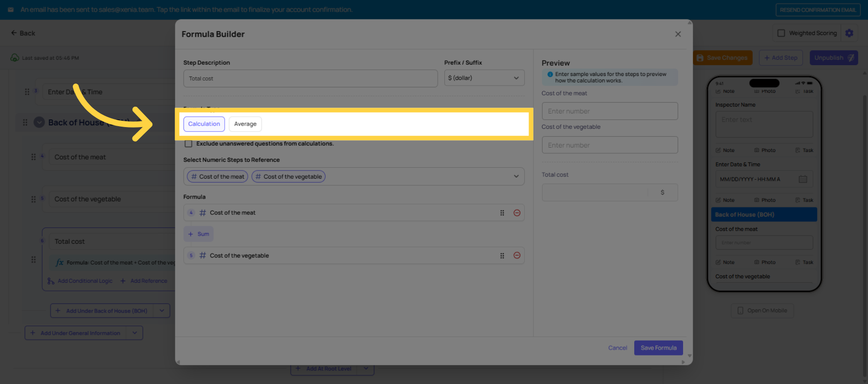Click the Open On Mobile button
Viewport: 868px width, 384px height.
pos(762,311)
